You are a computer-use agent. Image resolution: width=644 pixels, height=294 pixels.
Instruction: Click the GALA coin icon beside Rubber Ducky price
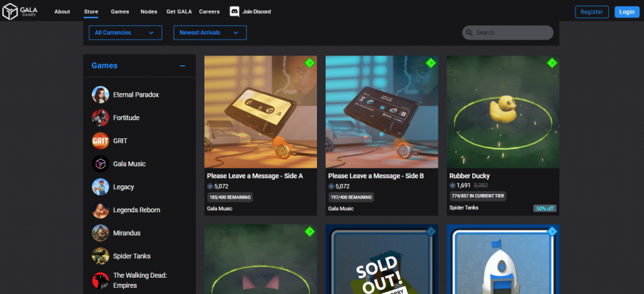click(453, 185)
